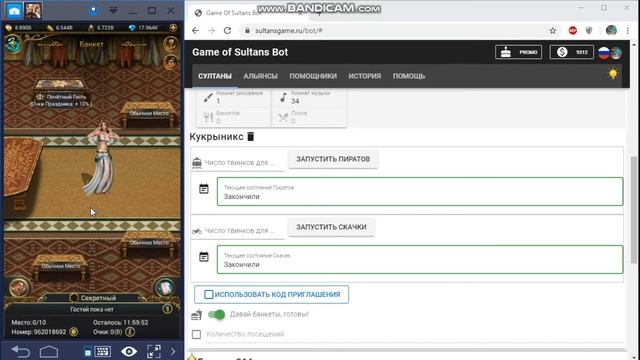Toggle the banquets ready green switch
This screenshot has height=360, width=640.
[216, 314]
